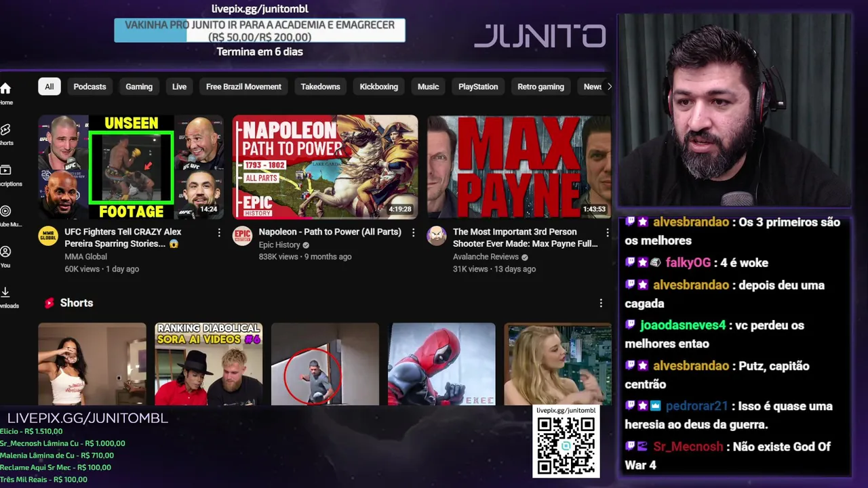Open the Deadpool short thumbnail
This screenshot has width=868, height=488.
(x=441, y=364)
